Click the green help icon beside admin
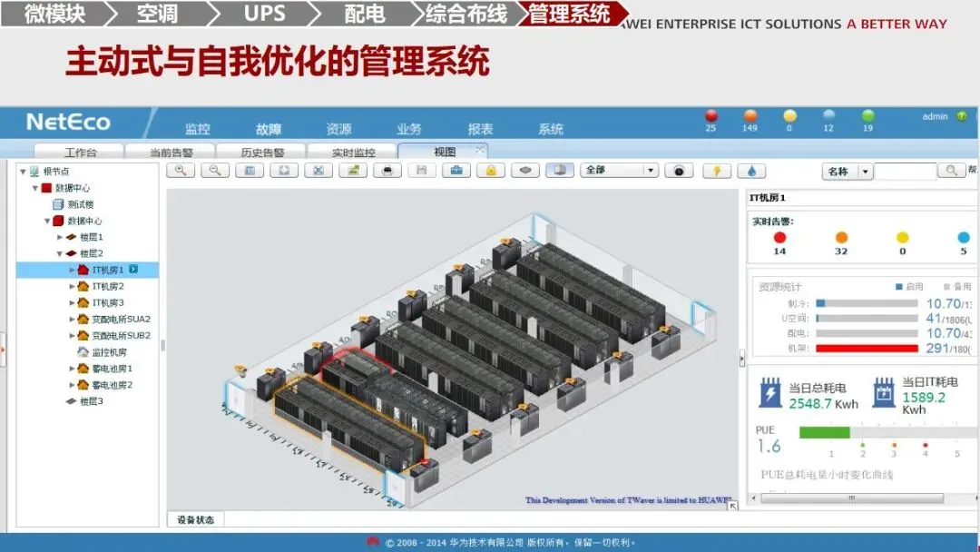Image resolution: width=980 pixels, height=552 pixels. click(962, 116)
